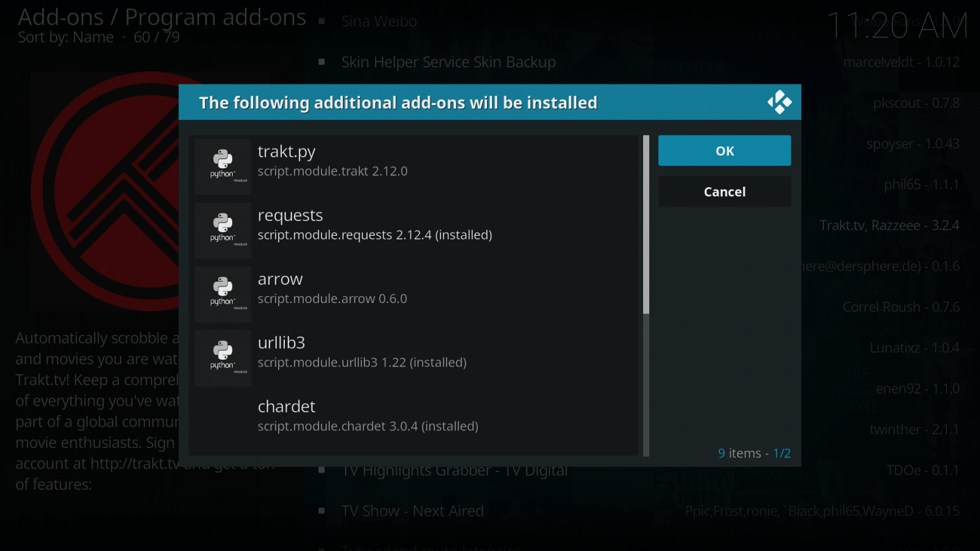Click 'TDOe - 0.1.1' label
The width and height of the screenshot is (980, 551).
pyautogui.click(x=923, y=470)
